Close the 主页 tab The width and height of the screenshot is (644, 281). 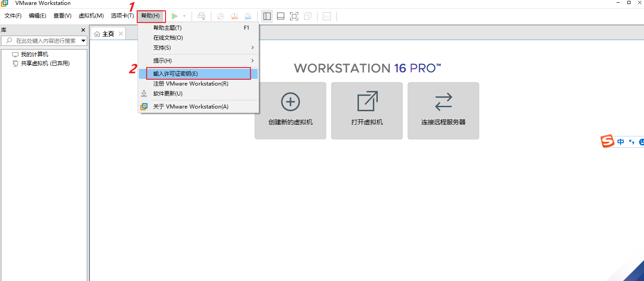121,34
